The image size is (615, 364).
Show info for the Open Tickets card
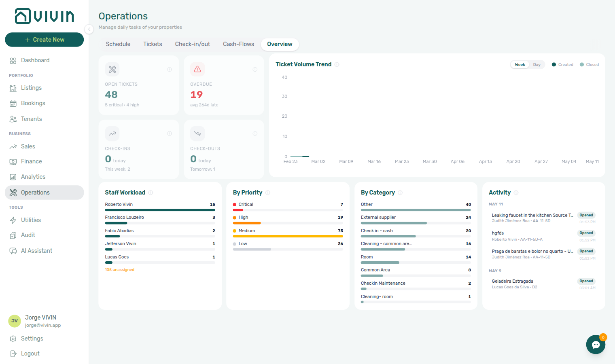(x=170, y=70)
